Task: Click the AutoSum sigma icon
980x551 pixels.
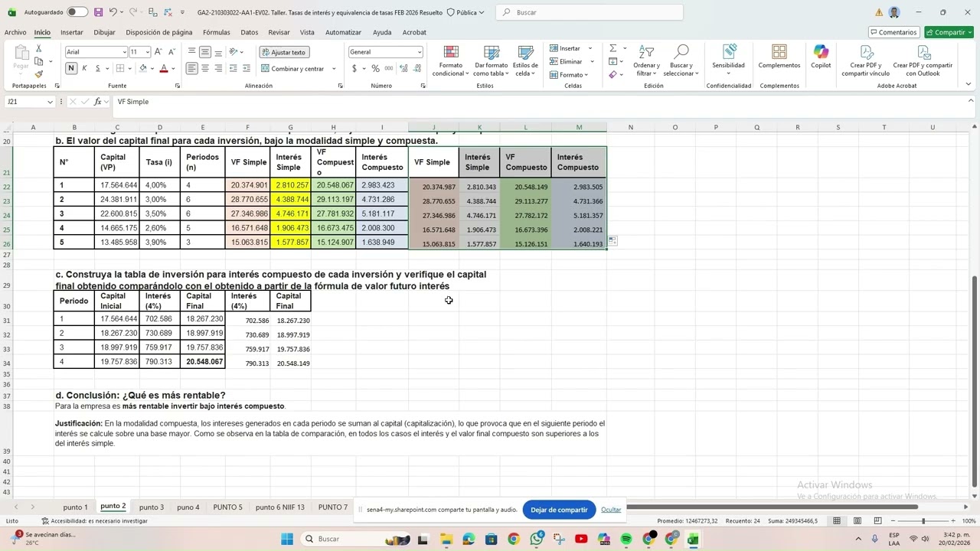Action: [612, 48]
